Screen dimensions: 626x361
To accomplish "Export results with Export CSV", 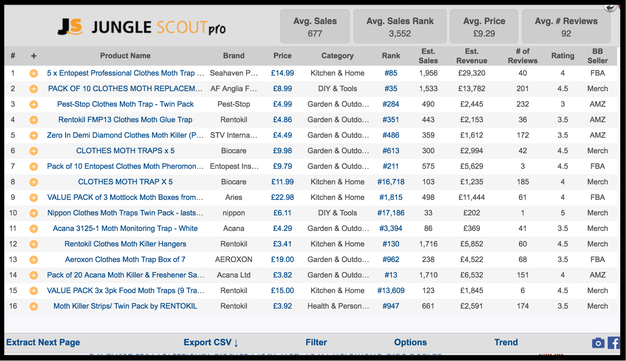I will click(211, 342).
